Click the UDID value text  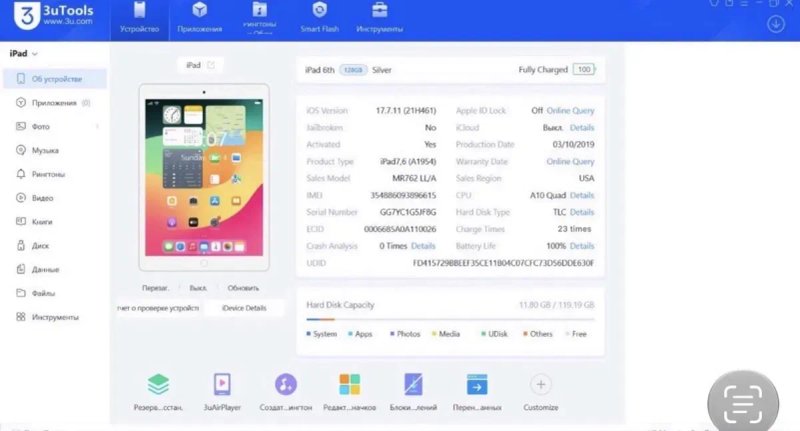[503, 263]
